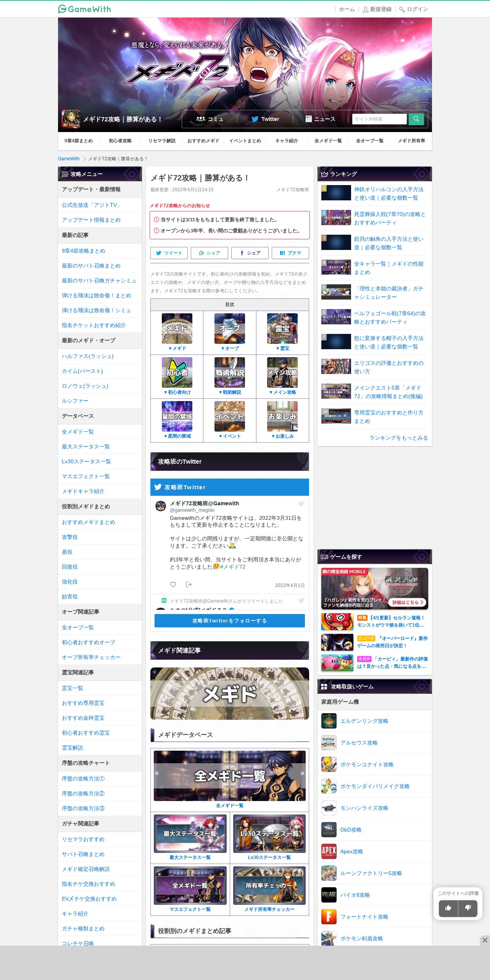Open the キャラ紹介 nav tab
The image size is (490, 980).
pos(287,141)
